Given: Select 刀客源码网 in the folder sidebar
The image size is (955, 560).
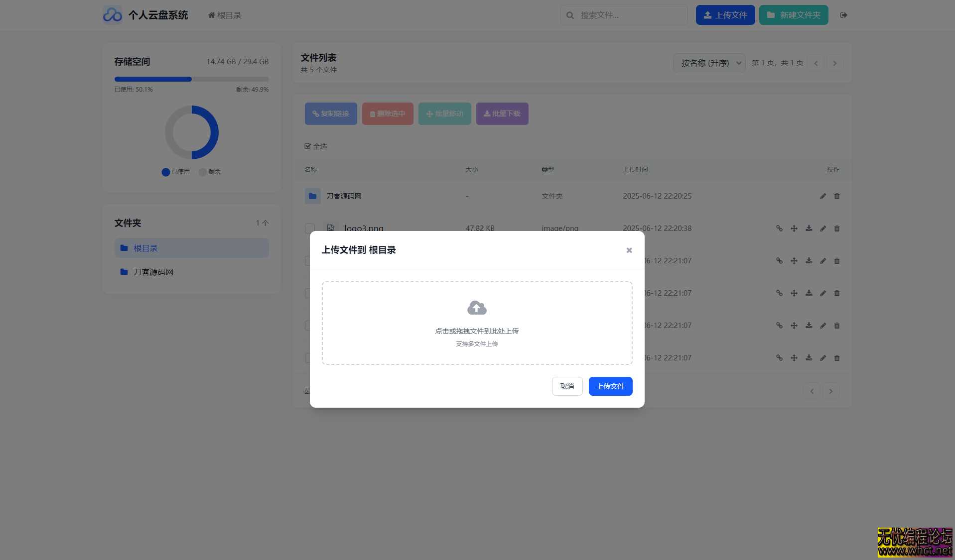Looking at the screenshot, I should 152,272.
